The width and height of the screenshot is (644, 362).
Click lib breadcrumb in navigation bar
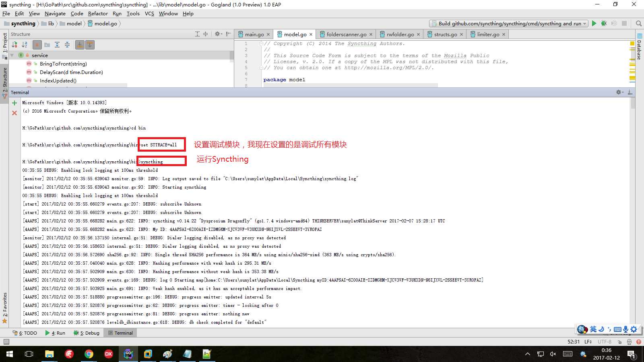[x=47, y=23]
